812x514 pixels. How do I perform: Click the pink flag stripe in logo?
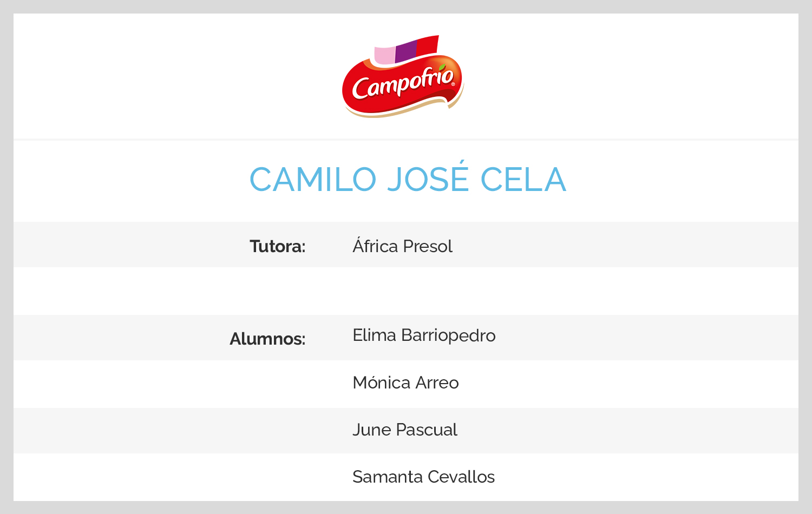point(384,55)
